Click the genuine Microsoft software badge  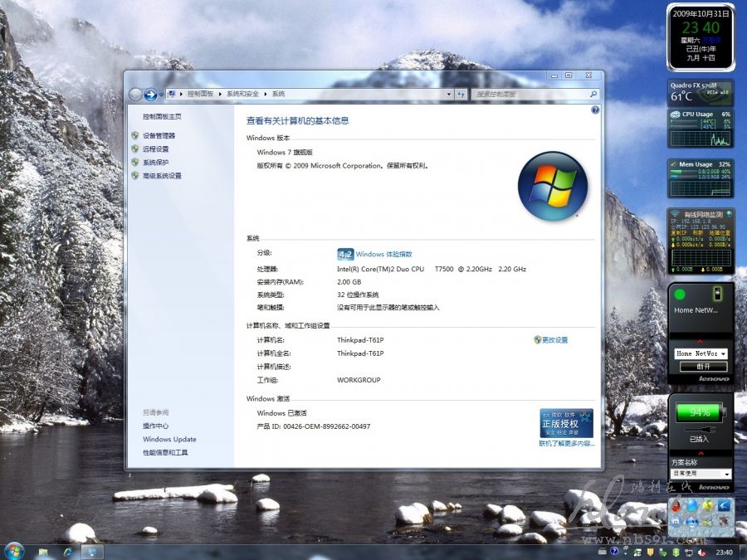coord(566,423)
